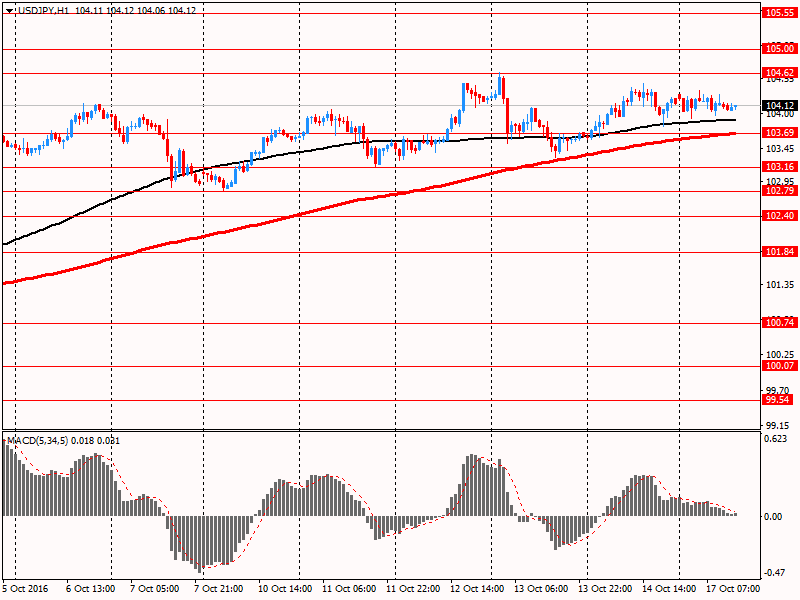Select the 99.15 price axis value
This screenshot has height=600, width=800.
point(780,425)
